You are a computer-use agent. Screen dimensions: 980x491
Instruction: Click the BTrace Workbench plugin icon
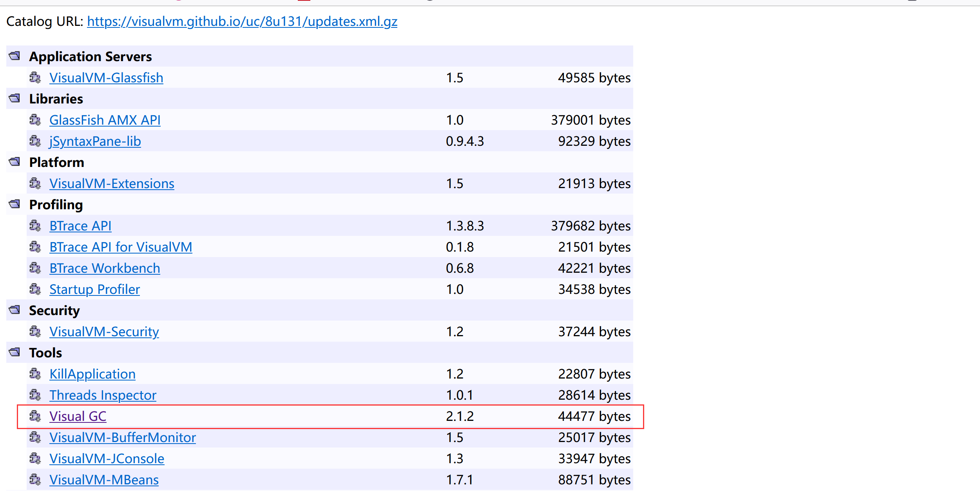click(36, 268)
